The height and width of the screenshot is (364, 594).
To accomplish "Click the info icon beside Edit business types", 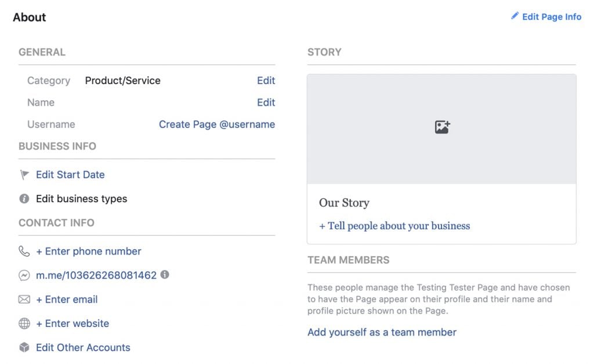I will click(x=23, y=199).
